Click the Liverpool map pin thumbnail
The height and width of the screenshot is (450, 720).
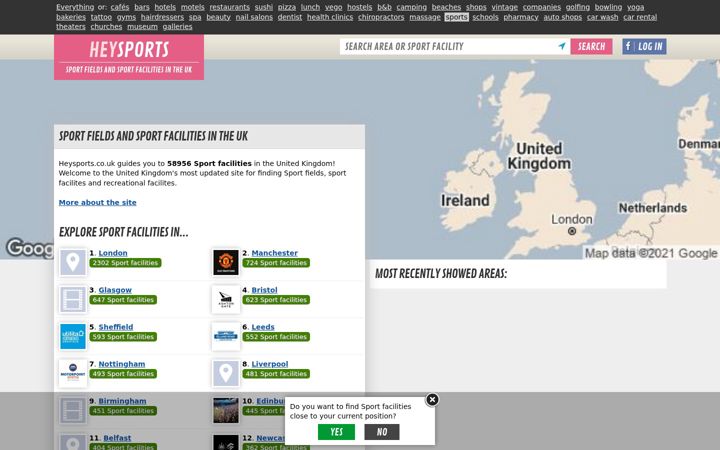tap(226, 373)
